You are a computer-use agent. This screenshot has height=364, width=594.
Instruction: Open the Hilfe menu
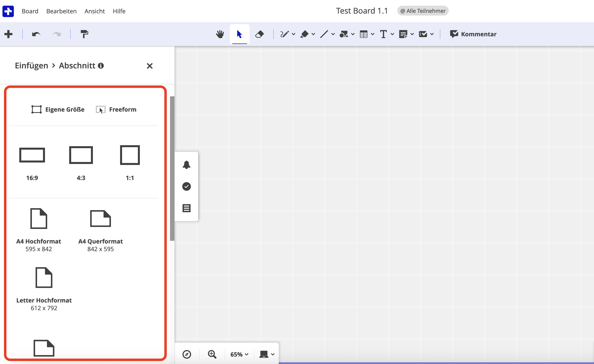point(119,11)
